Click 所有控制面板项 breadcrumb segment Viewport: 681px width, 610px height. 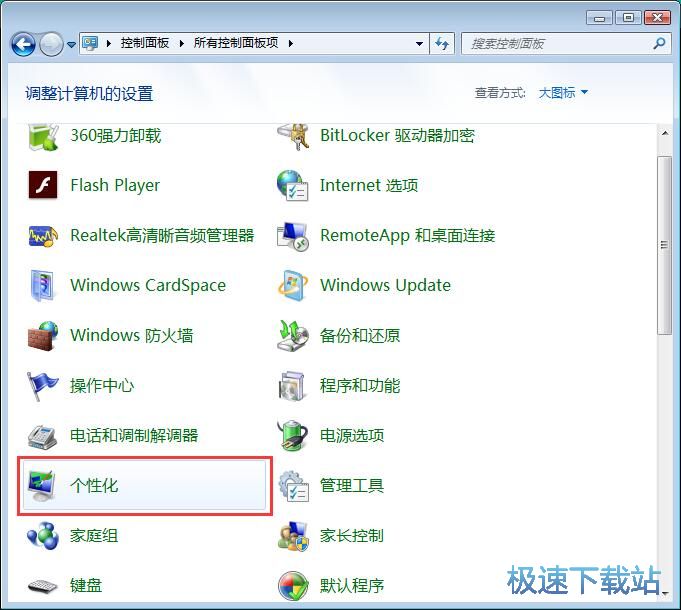pyautogui.click(x=236, y=43)
